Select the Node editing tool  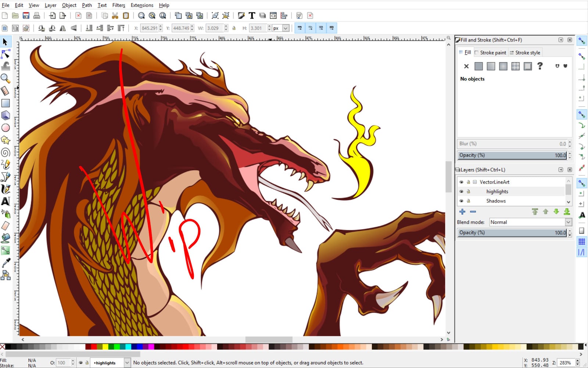(6, 54)
